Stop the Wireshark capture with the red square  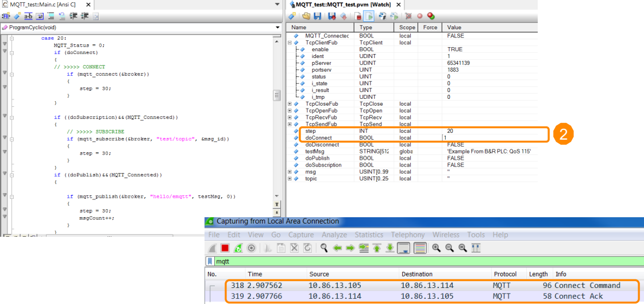point(225,248)
